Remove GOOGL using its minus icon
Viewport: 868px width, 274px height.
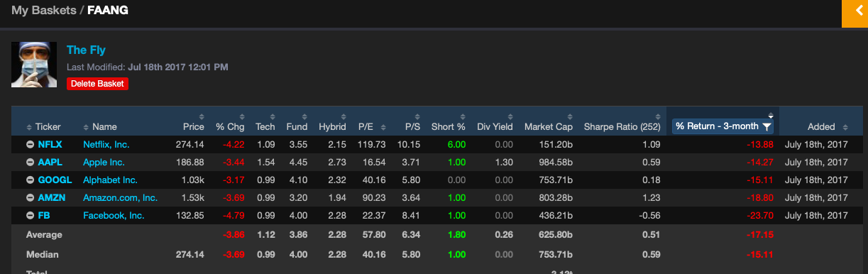click(30, 180)
